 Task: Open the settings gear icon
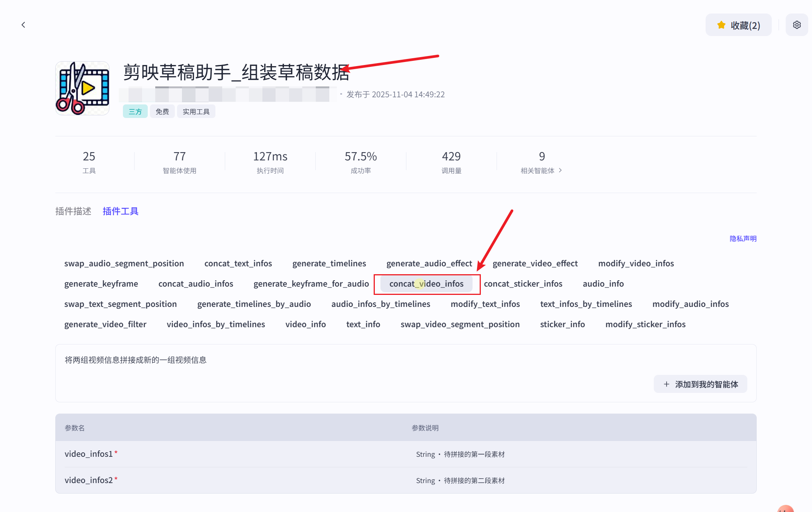[x=797, y=25]
